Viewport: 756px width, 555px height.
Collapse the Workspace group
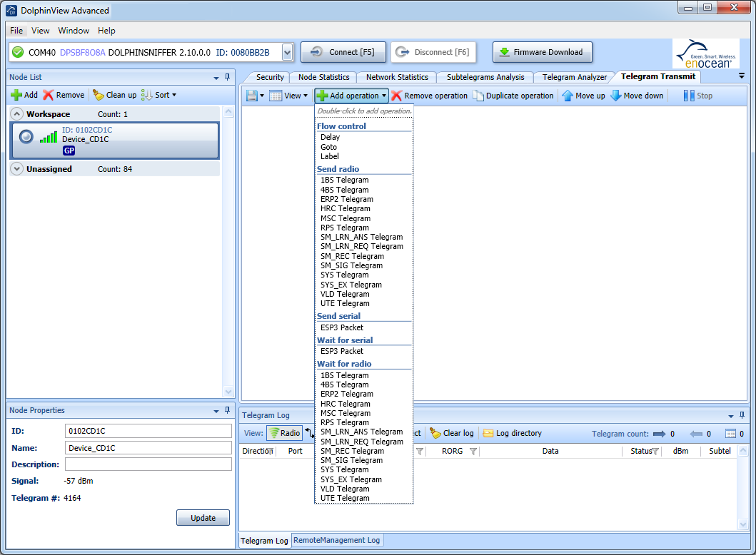[17, 113]
